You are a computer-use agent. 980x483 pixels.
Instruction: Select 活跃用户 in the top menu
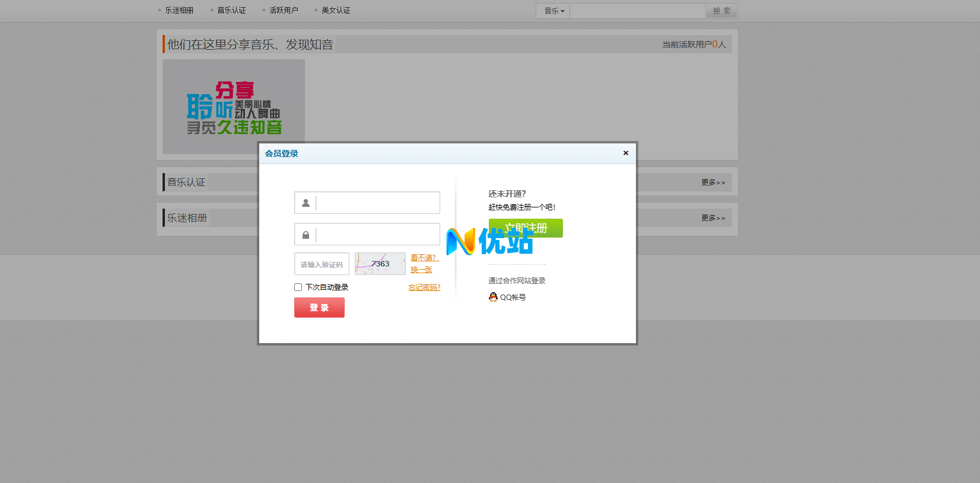click(x=284, y=11)
